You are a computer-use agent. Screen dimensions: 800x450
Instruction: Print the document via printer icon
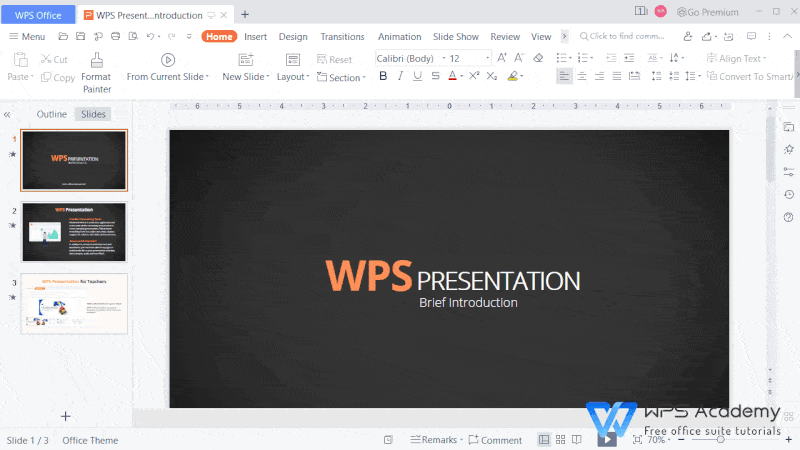[x=116, y=36]
